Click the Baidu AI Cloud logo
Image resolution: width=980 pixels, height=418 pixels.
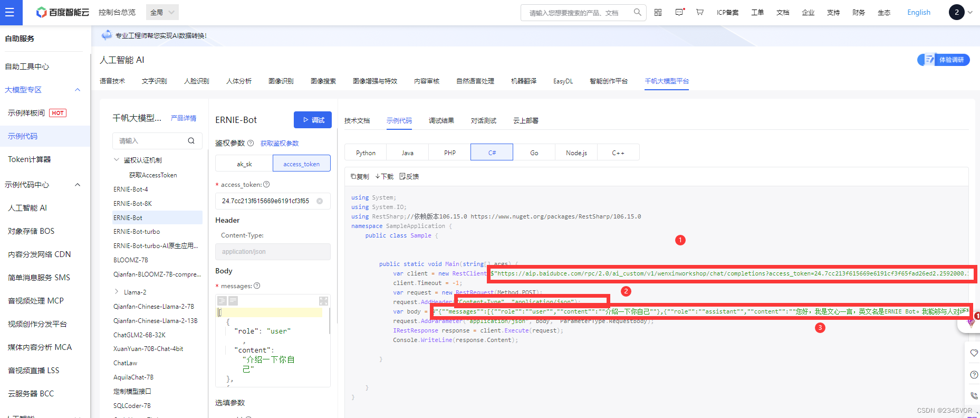click(63, 12)
